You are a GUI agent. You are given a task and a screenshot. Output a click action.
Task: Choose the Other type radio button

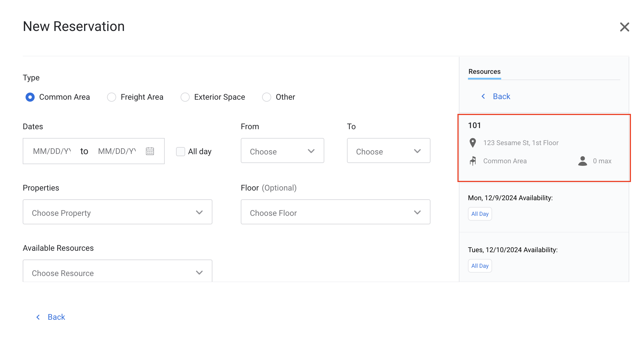click(x=267, y=97)
